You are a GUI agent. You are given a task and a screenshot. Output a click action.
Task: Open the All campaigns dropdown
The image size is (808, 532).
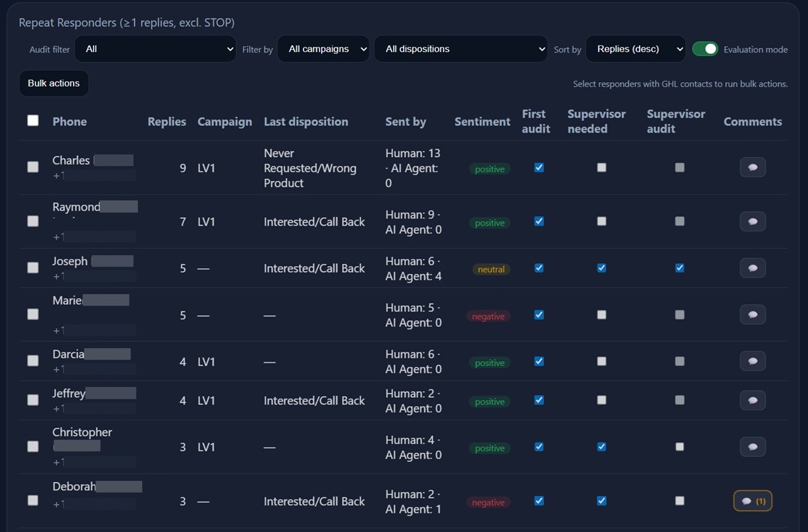pos(323,48)
